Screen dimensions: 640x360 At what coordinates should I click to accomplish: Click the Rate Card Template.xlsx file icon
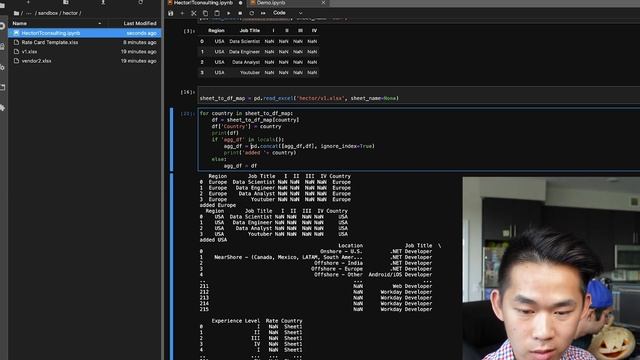pyautogui.click(x=16, y=42)
